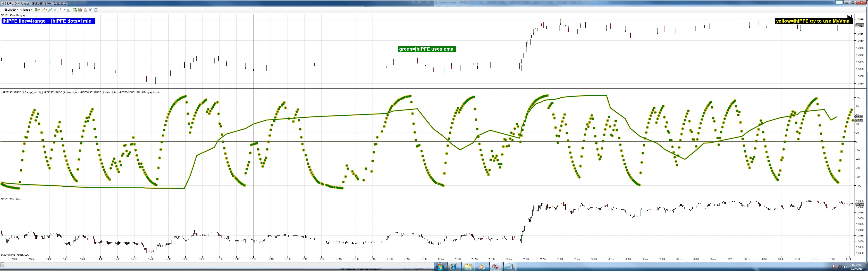Click the zoom frame magnifier icon
The width and height of the screenshot is (868, 271).
[68, 10]
